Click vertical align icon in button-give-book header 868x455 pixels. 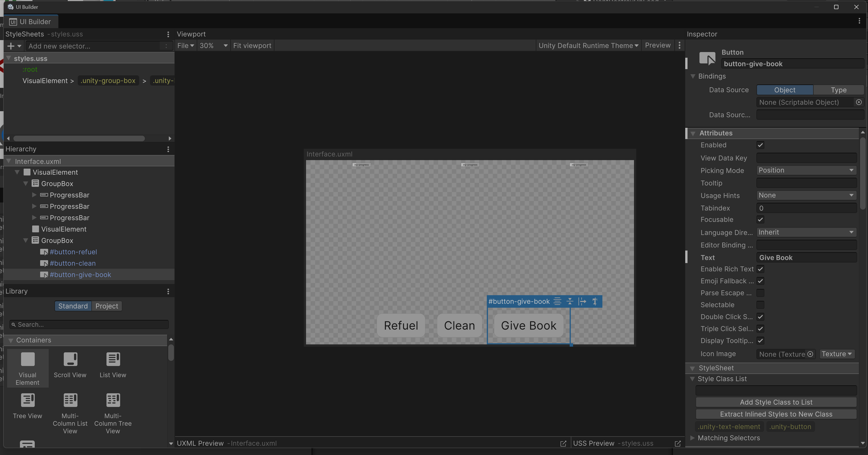click(570, 301)
